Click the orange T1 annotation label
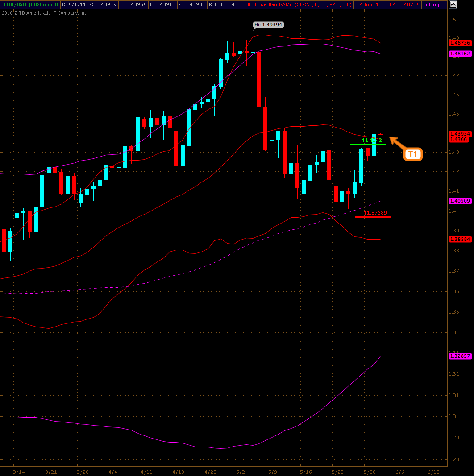The height and width of the screenshot is (476, 474). pyautogui.click(x=413, y=155)
